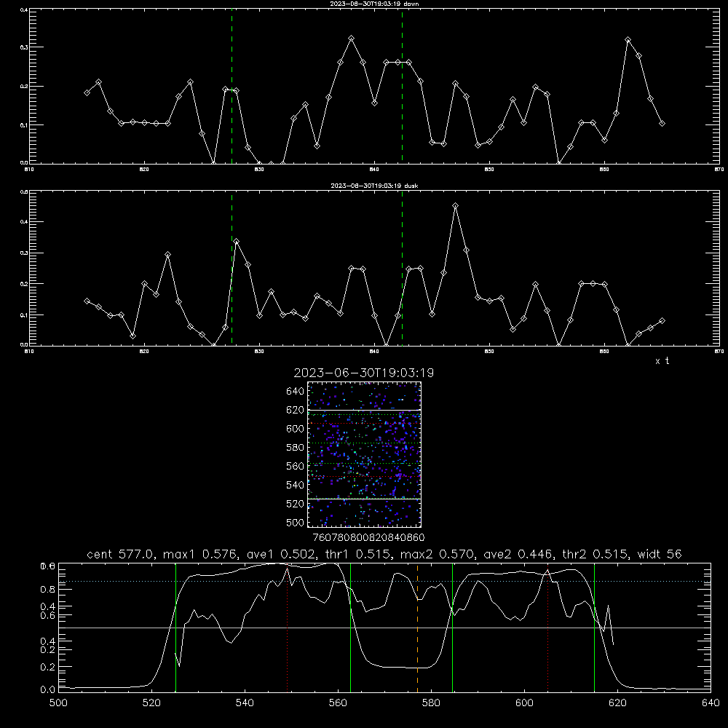The width and height of the screenshot is (728, 728).
Task: Click the '580' tick label on the bottom plot's x-axis
Action: 431,703
